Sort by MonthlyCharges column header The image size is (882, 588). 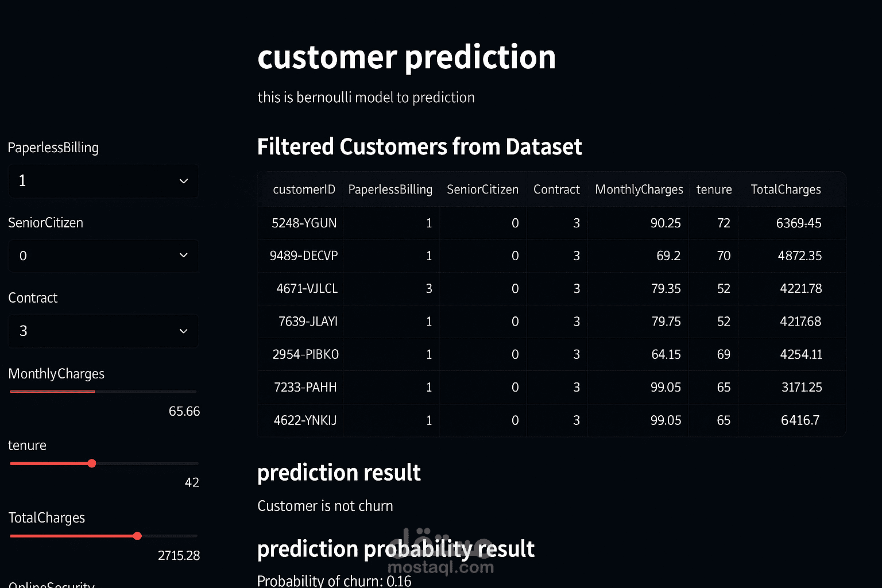[x=639, y=189]
